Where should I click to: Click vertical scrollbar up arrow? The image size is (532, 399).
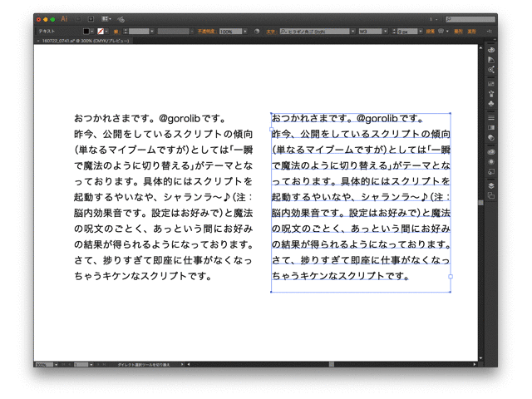480,48
